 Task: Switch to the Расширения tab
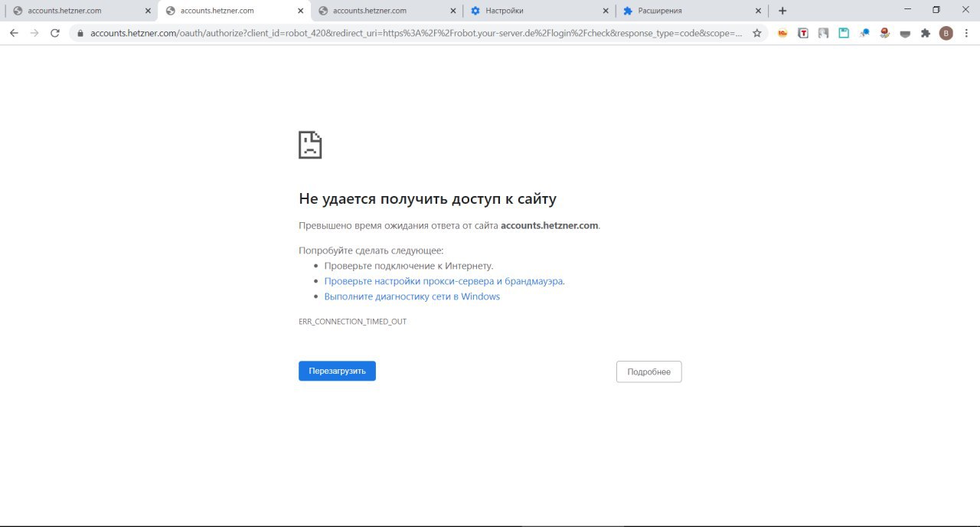[x=691, y=11]
